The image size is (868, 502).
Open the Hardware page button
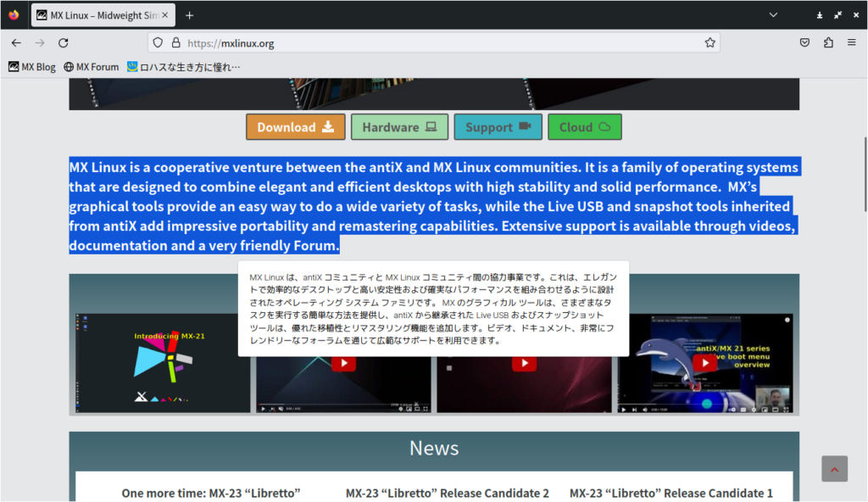399,127
